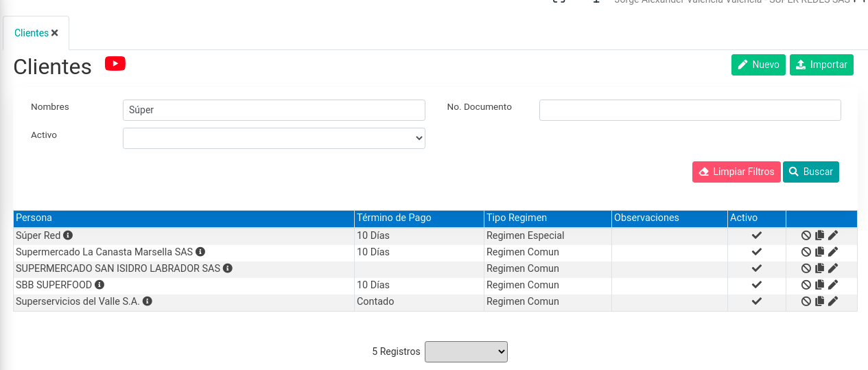This screenshot has height=370, width=868.
Task: Switch to the Clientes tab
Action: pyautogui.click(x=32, y=33)
